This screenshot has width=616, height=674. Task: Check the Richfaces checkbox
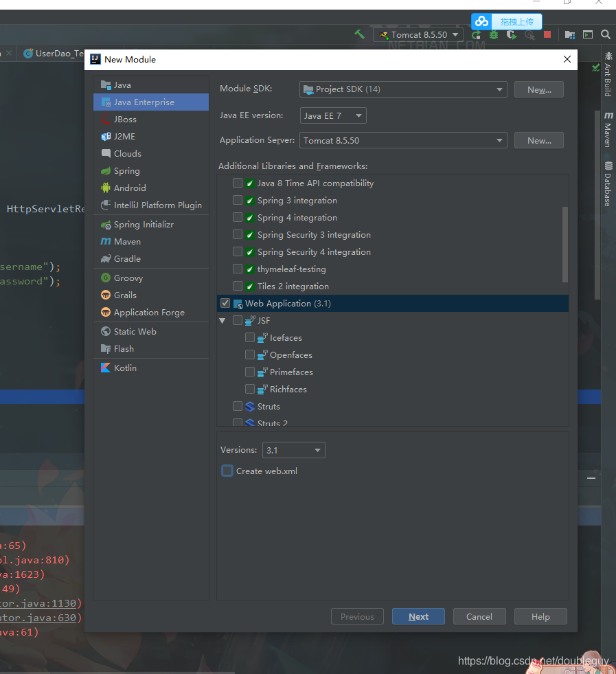pyautogui.click(x=250, y=390)
